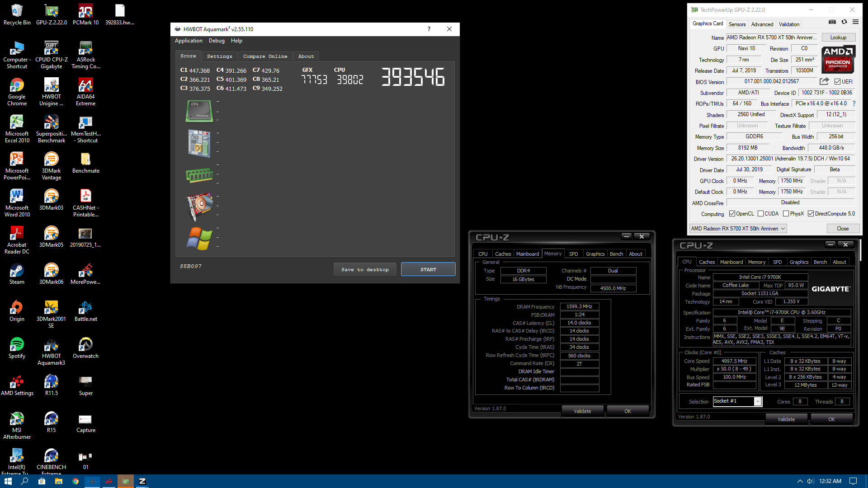Image resolution: width=868 pixels, height=488 pixels.
Task: Click the Aquamark help question mark button
Action: pyautogui.click(x=429, y=29)
